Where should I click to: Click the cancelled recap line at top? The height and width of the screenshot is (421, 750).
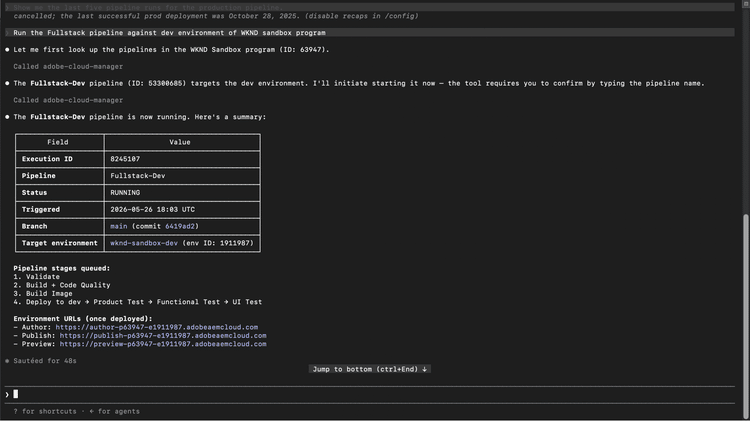[x=216, y=16]
